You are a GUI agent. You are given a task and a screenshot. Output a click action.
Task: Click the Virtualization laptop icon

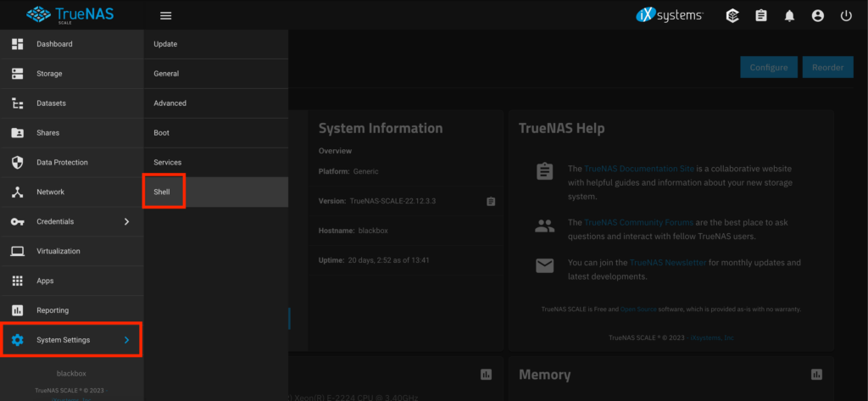18,252
